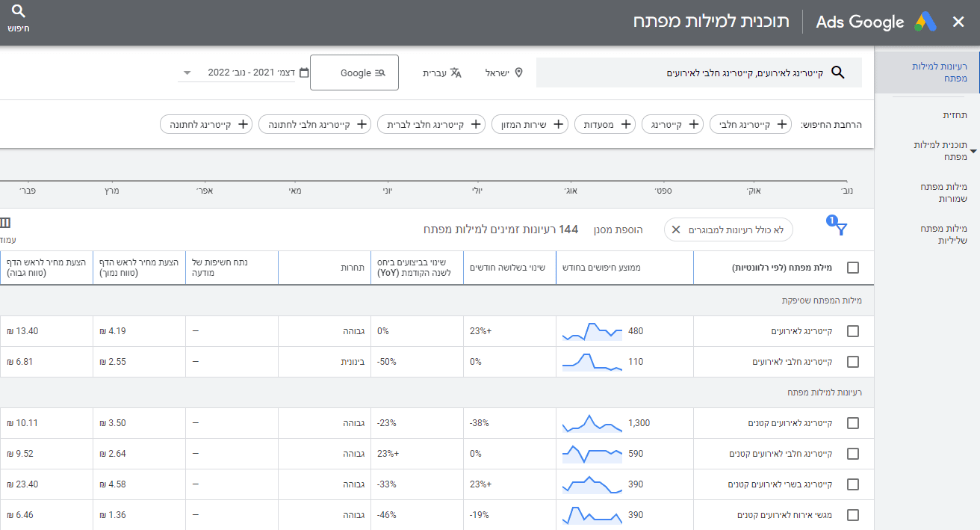Check the קייטרינג בשרי לאירועים קטנים row checkbox
The image size is (980, 530).
[x=853, y=484]
